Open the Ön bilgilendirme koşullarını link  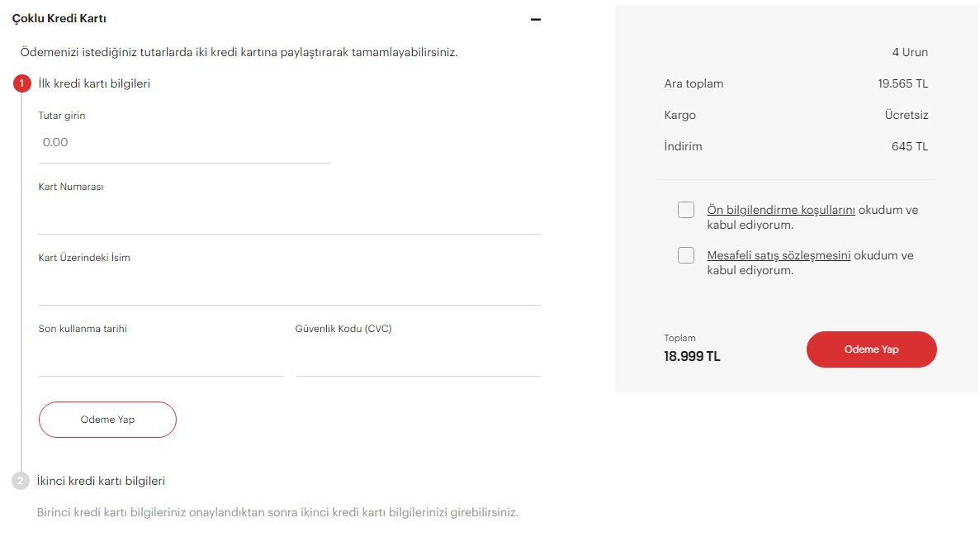(x=781, y=210)
